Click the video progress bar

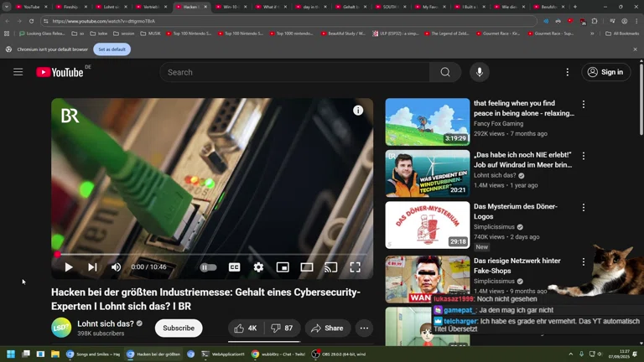(x=210, y=254)
